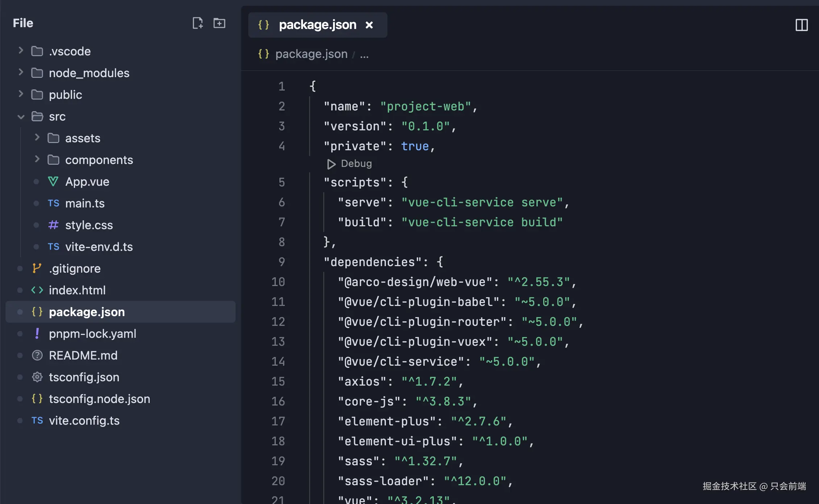Click the split editor layout icon
Image resolution: width=819 pixels, height=504 pixels.
coord(802,25)
